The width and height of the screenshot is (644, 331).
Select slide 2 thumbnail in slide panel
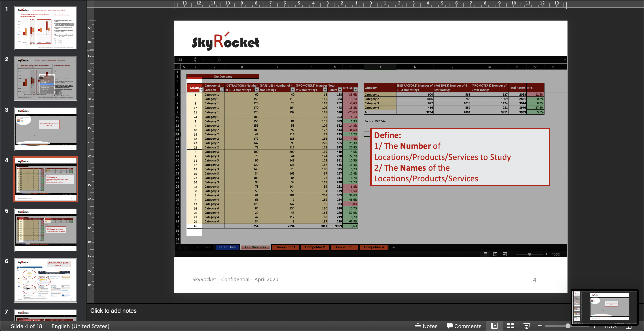pyautogui.click(x=45, y=78)
